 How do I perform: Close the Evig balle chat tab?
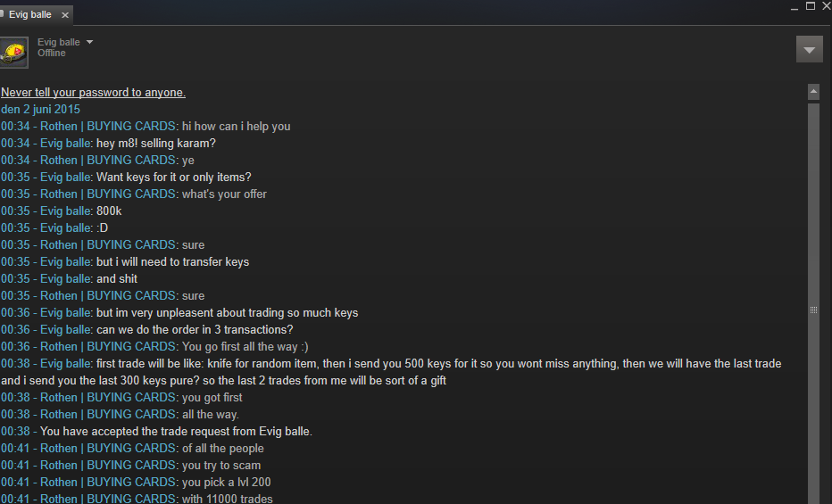pos(65,15)
